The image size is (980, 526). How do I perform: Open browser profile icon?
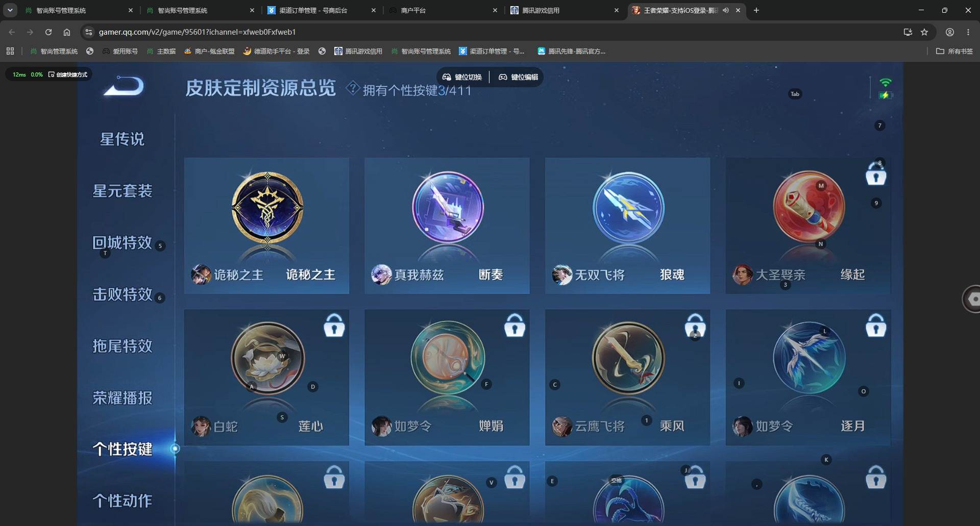pos(950,32)
